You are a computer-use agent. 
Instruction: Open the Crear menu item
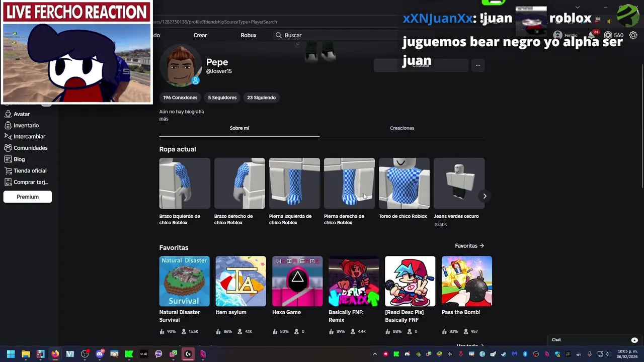200,35
